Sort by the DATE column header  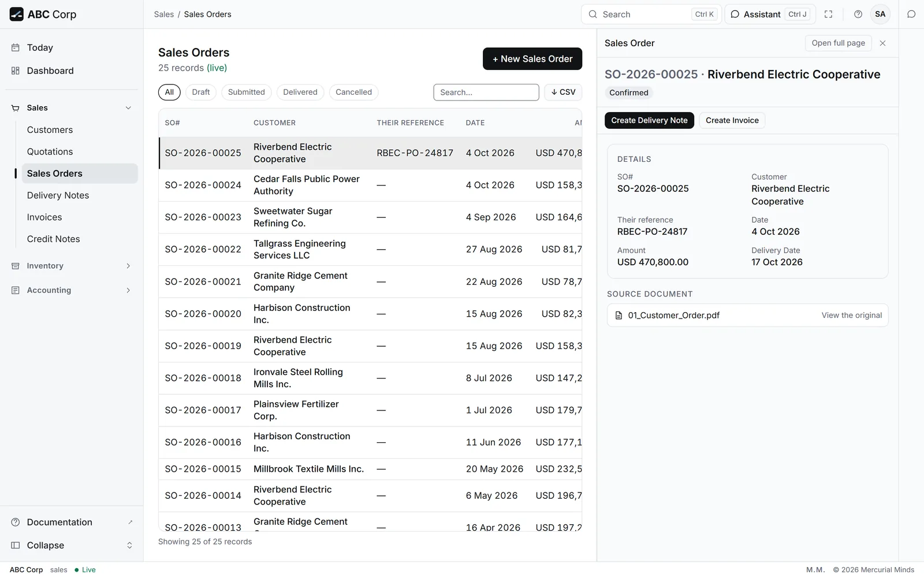(x=475, y=123)
